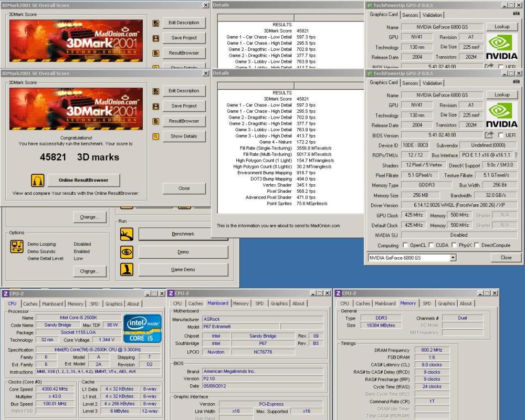
Task: Click Save Project floppy icon in front score window
Action: coord(156,106)
